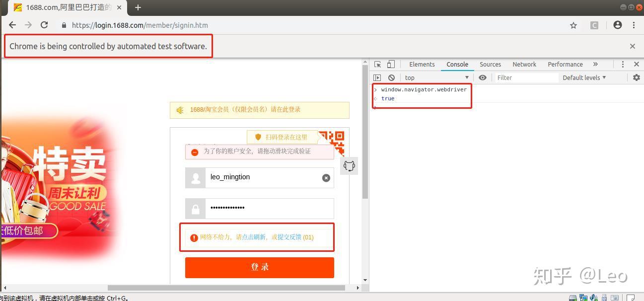644x301 pixels.
Task: View site security lock information
Action: pyautogui.click(x=64, y=25)
